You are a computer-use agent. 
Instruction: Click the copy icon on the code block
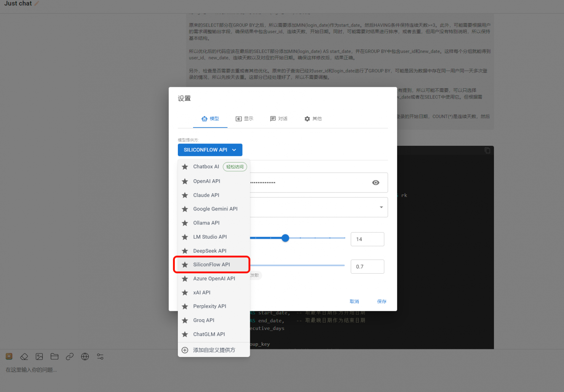click(487, 150)
